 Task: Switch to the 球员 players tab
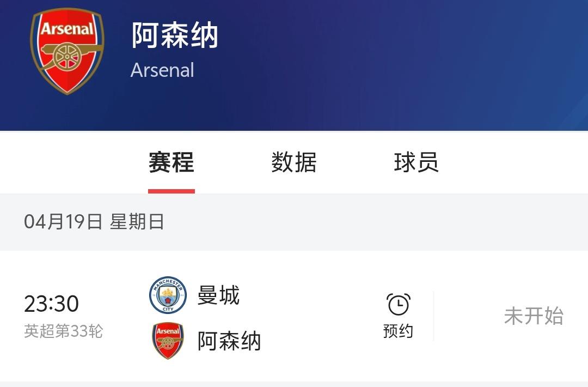(416, 162)
